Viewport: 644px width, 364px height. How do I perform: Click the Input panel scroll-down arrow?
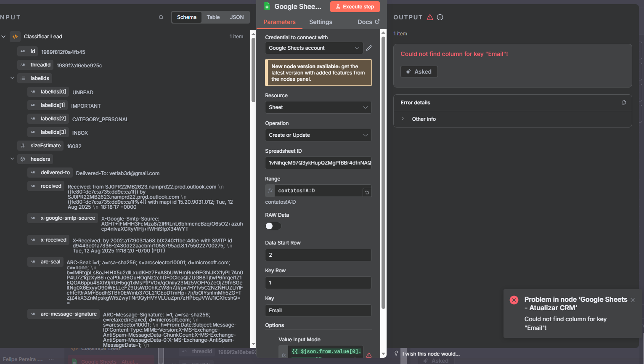tap(253, 344)
